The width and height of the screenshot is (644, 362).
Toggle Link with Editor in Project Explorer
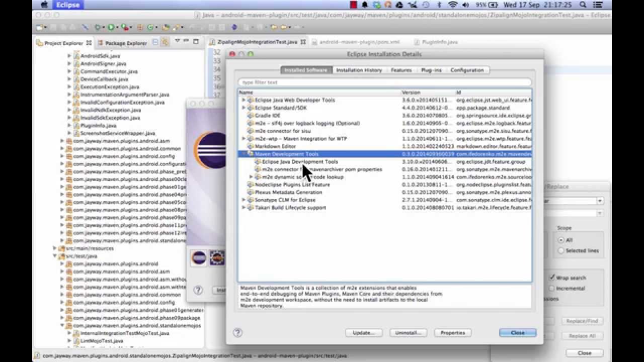click(165, 42)
